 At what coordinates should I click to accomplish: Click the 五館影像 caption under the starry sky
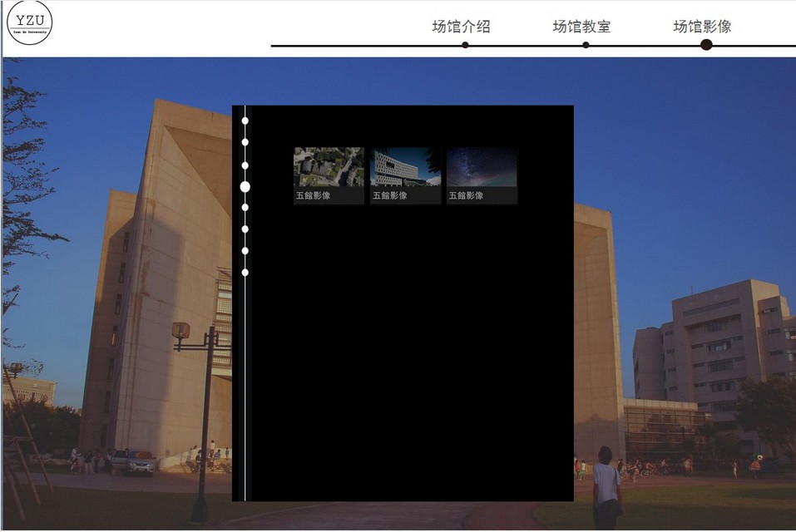[467, 196]
